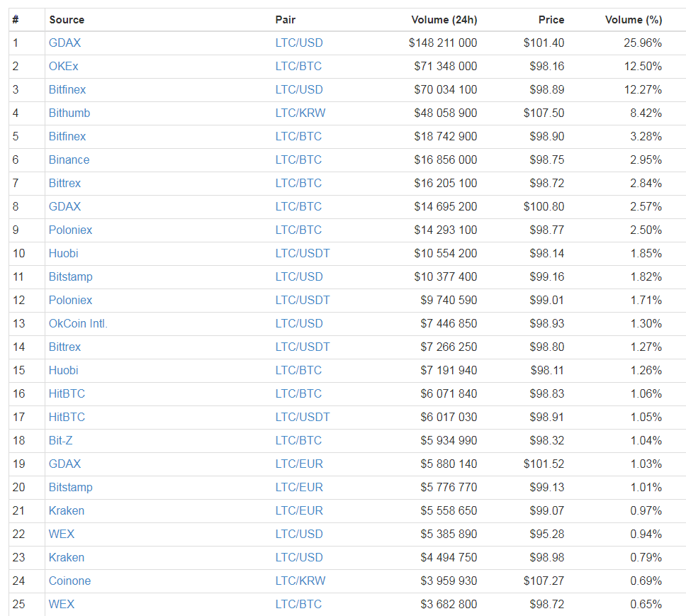Select the price value $100.80
The height and width of the screenshot is (616, 686).
pyautogui.click(x=544, y=206)
